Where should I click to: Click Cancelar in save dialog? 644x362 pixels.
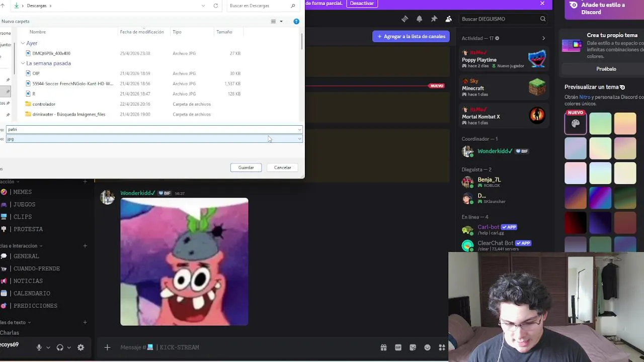[x=282, y=167]
